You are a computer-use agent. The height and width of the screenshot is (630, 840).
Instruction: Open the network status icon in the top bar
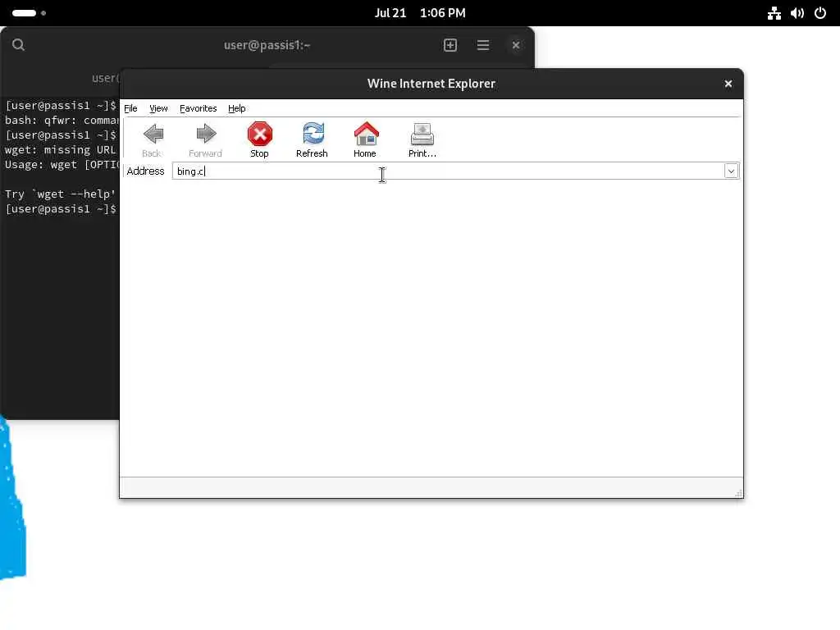coord(774,13)
